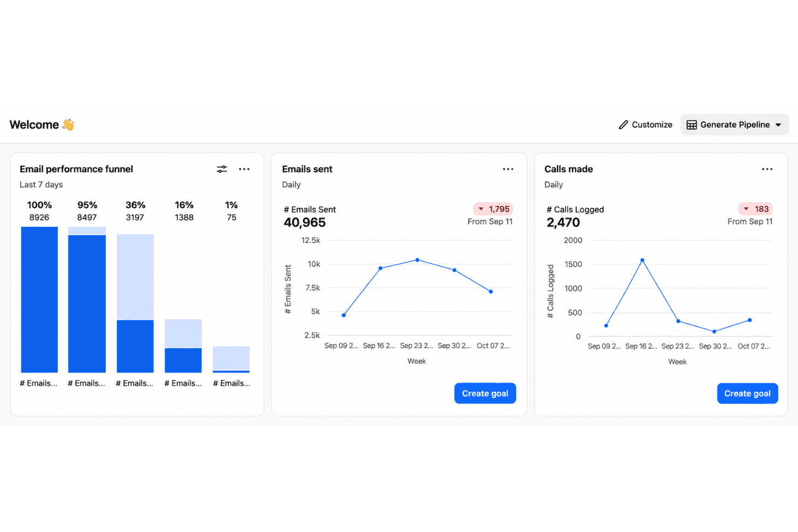Open the Calls made card more-options menu
798x532 pixels.
point(767,169)
